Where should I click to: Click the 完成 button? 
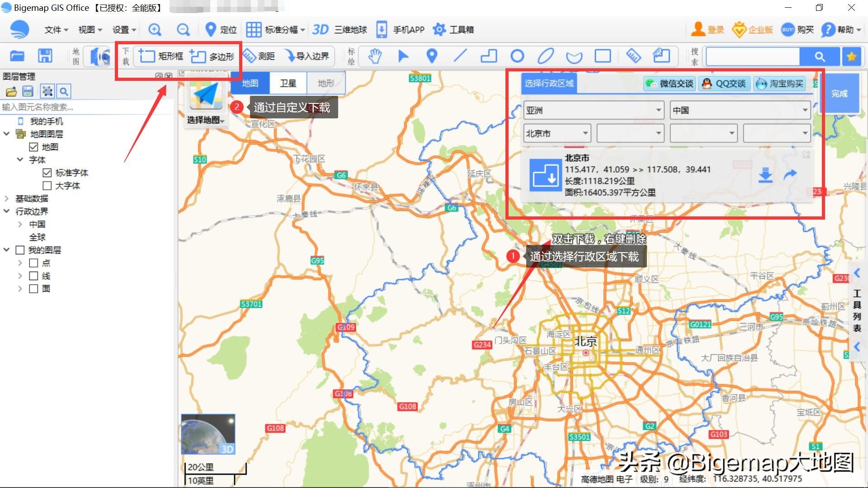pos(839,94)
